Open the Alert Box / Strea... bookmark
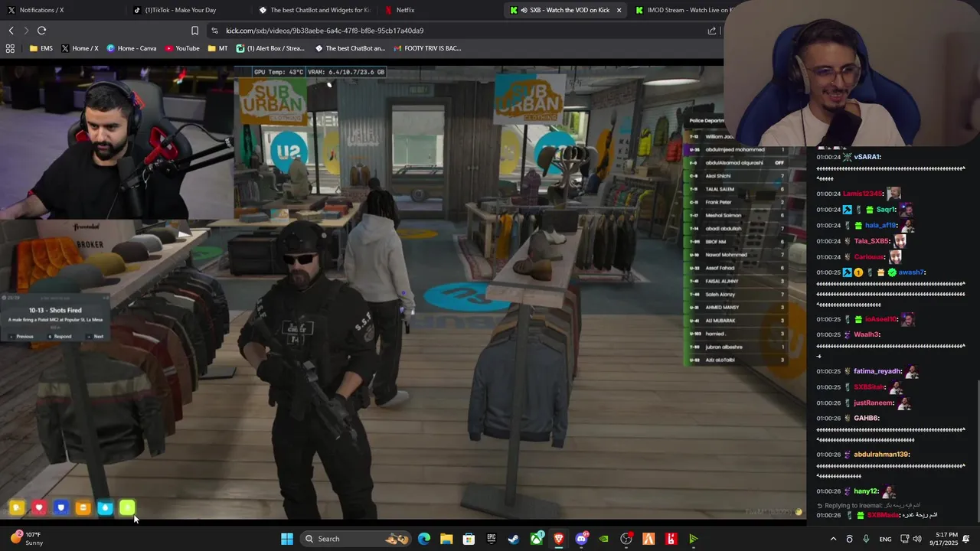The height and width of the screenshot is (551, 980). 270,48
